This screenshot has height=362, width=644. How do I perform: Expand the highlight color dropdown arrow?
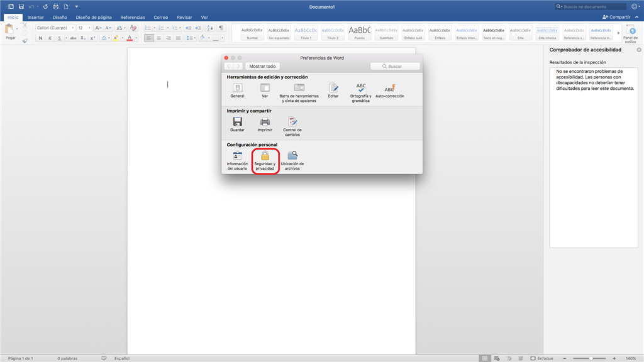pos(123,38)
